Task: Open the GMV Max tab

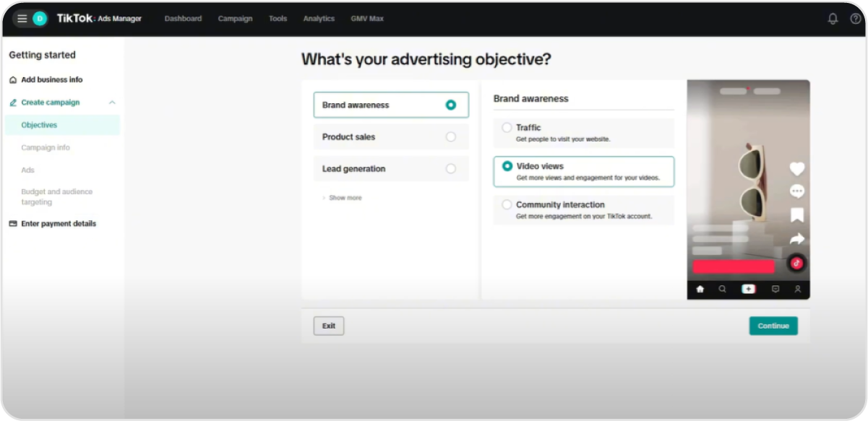Action: [367, 19]
